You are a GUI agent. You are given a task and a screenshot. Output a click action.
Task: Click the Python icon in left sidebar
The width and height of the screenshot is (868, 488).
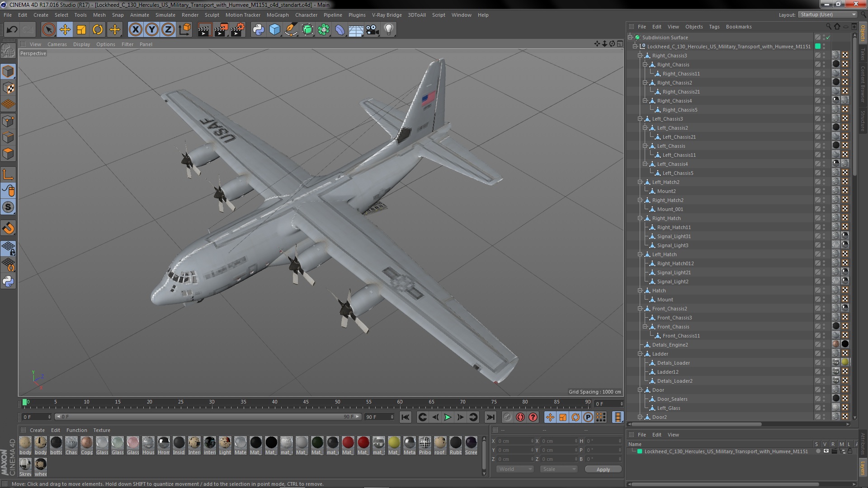point(8,282)
